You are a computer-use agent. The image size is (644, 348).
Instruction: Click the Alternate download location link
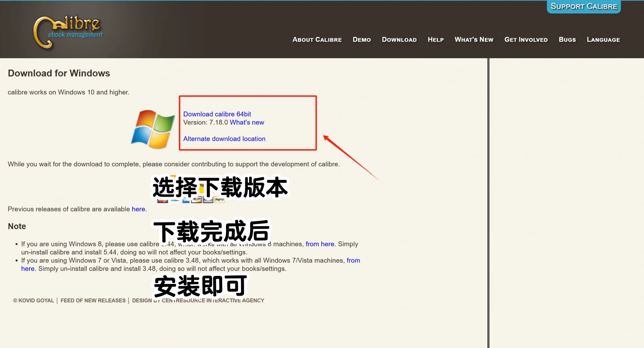[x=224, y=139]
